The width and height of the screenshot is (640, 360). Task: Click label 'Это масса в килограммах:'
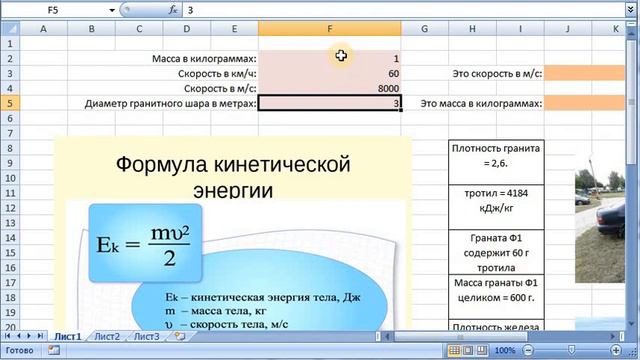[482, 104]
